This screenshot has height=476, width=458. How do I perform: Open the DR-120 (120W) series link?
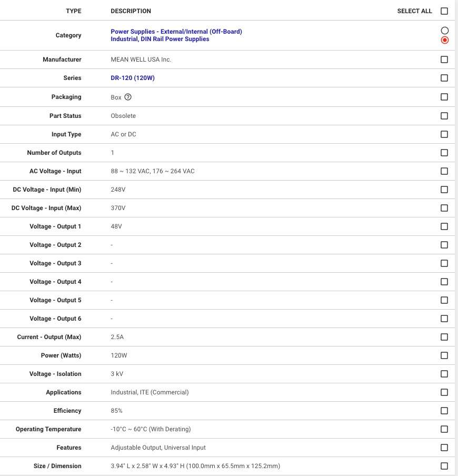pyautogui.click(x=133, y=78)
